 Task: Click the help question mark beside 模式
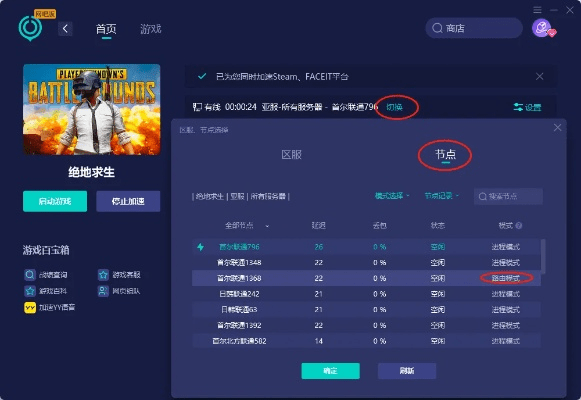(x=519, y=226)
